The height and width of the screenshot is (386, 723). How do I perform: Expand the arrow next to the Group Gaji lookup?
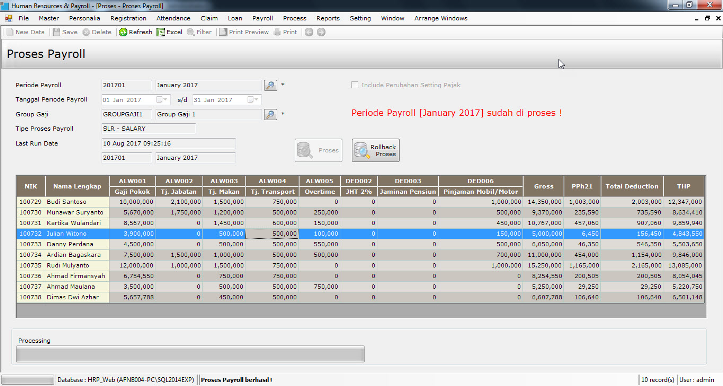[x=283, y=114]
